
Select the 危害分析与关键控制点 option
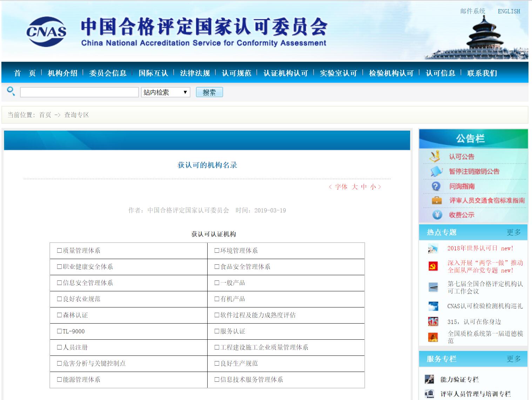tap(91, 364)
